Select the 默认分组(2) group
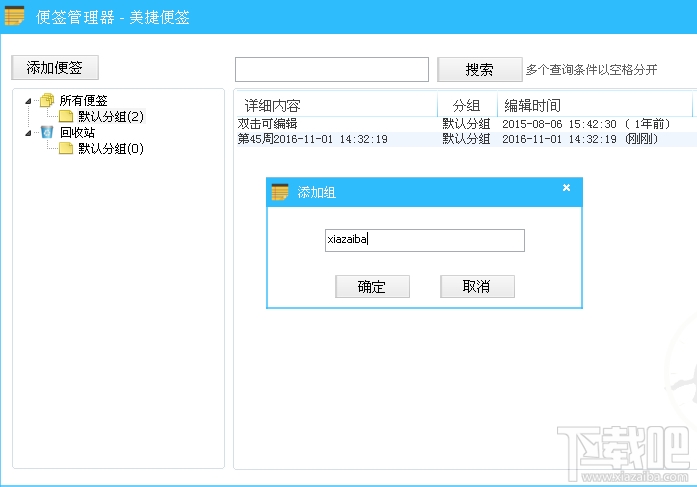697x487 pixels. click(111, 116)
